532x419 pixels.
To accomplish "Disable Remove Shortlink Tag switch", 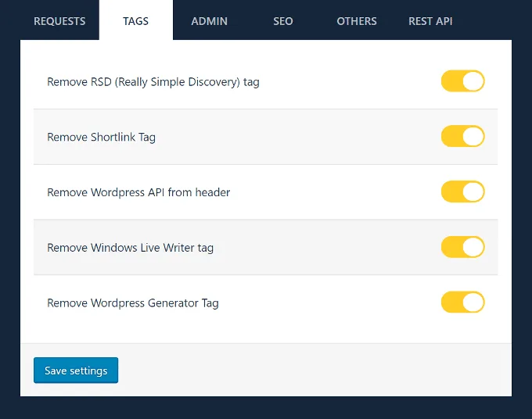I will pos(463,136).
